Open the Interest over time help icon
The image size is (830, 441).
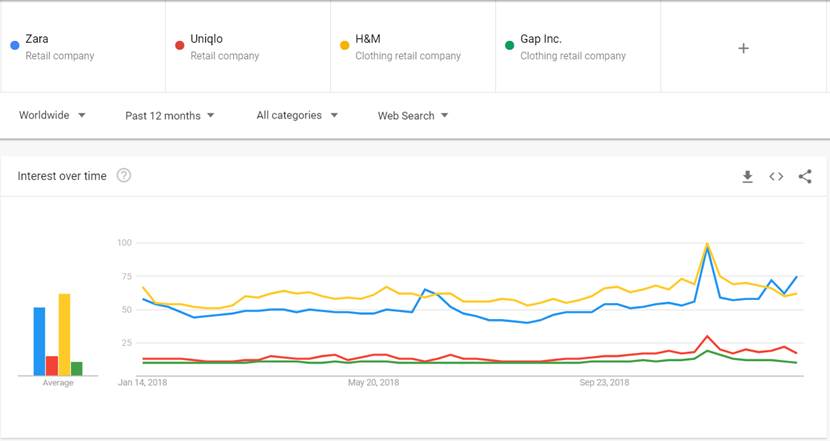[x=124, y=176]
